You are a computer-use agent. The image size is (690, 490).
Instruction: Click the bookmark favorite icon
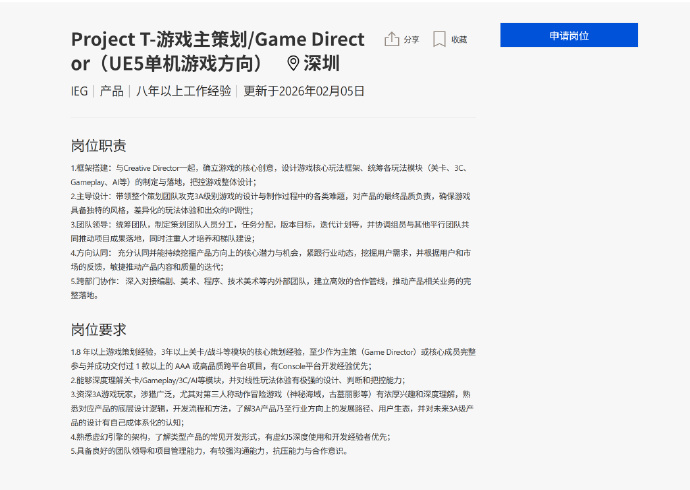pyautogui.click(x=439, y=39)
